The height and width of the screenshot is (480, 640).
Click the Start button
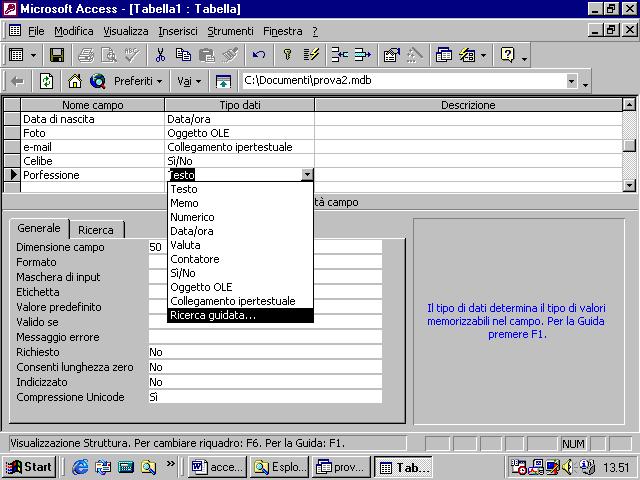(x=29, y=467)
